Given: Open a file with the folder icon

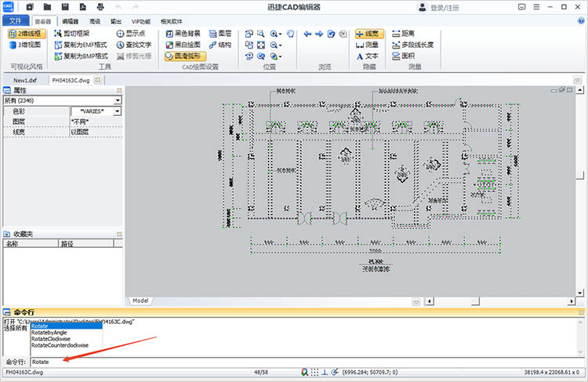Looking at the screenshot, I should 47,7.
